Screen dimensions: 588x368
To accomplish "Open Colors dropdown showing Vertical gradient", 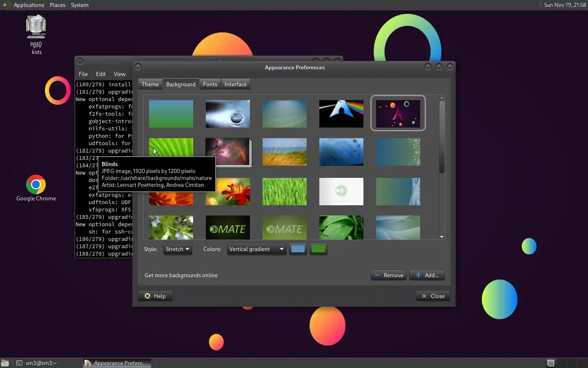I will click(256, 249).
